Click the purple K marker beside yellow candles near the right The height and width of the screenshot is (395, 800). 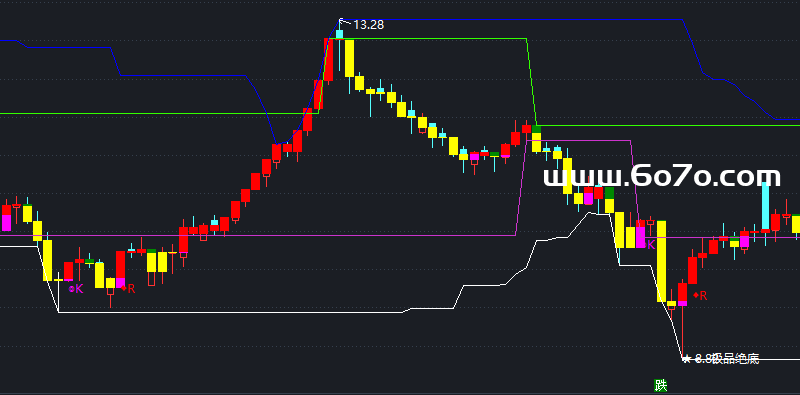click(651, 245)
